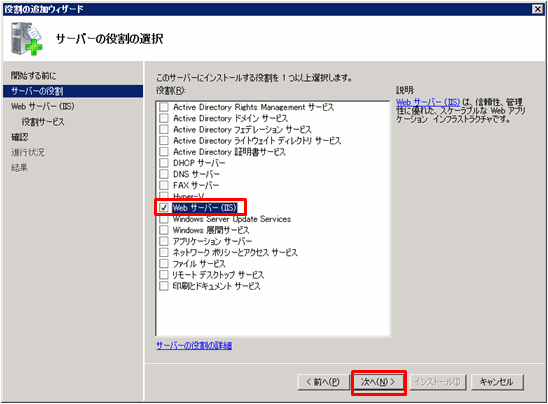Enable the FAX サーバー role checkbox
This screenshot has height=404, width=548.
point(164,185)
